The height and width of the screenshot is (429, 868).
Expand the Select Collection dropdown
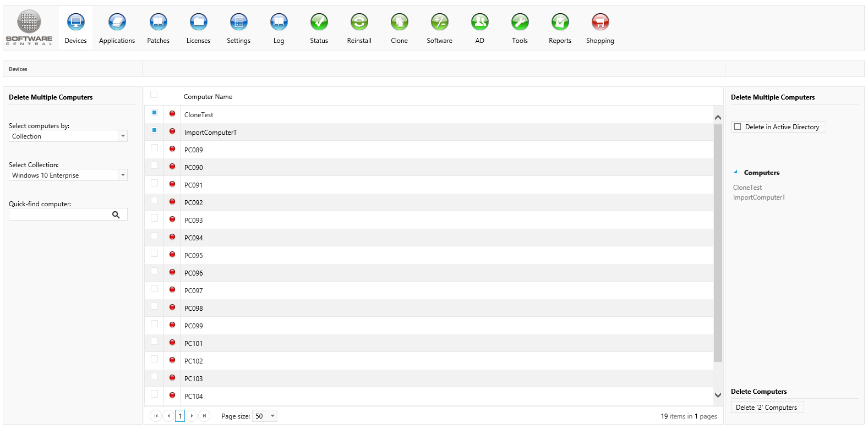point(123,175)
